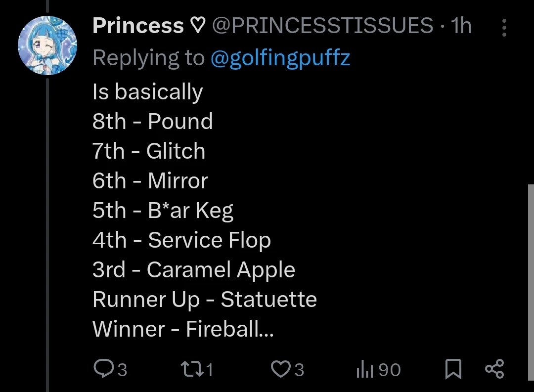Toggle retweet status for this post
Screen dimensions: 534x392
[x=192, y=368]
